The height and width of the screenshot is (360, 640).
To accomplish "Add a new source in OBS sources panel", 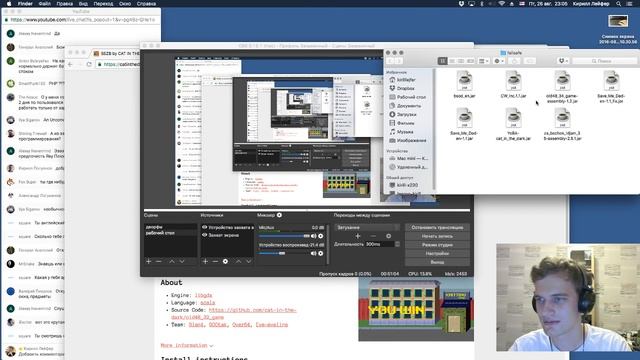I will pyautogui.click(x=205, y=261).
